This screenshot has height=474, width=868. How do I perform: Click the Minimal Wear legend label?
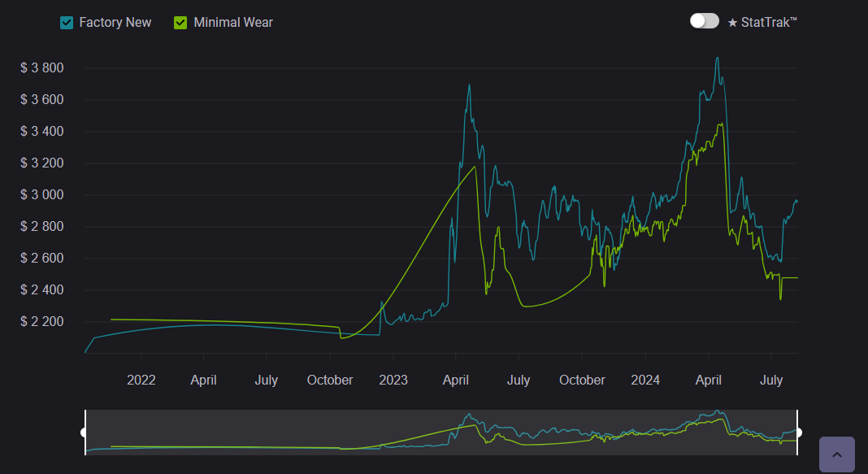233,23
